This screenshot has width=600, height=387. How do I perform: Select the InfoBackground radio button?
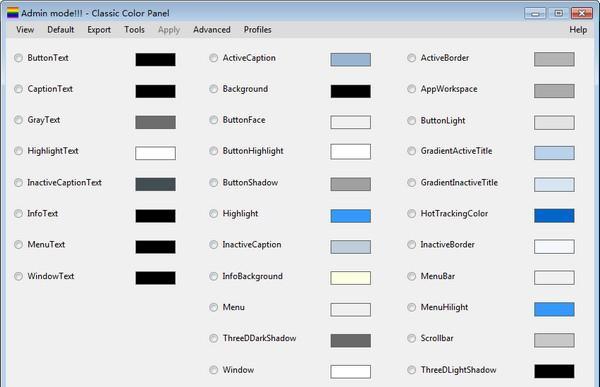(214, 276)
